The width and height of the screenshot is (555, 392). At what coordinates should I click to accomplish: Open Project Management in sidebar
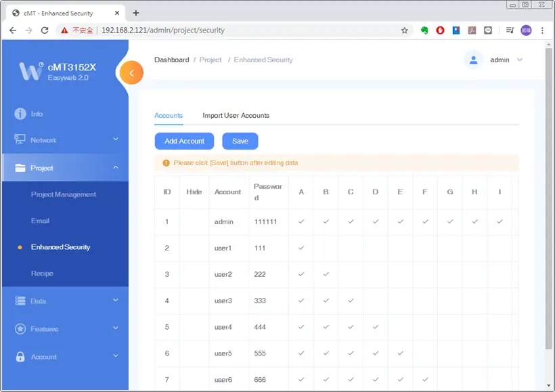64,194
